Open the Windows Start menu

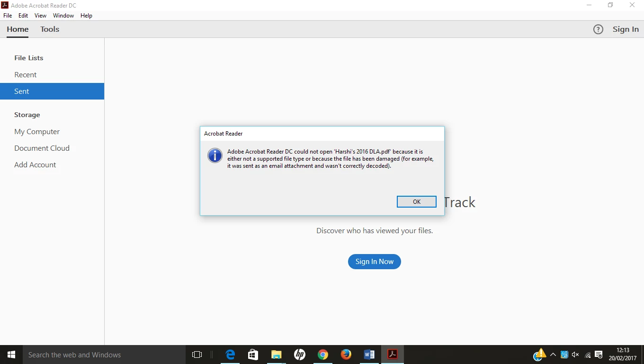click(x=11, y=355)
